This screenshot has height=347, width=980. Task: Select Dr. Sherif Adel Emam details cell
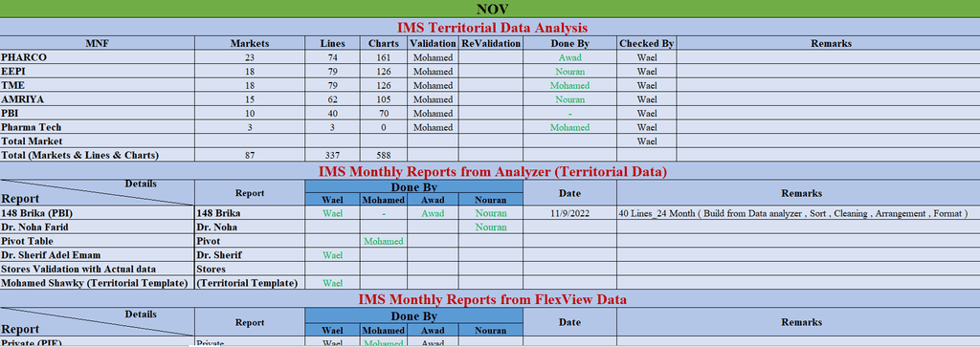pyautogui.click(x=97, y=254)
